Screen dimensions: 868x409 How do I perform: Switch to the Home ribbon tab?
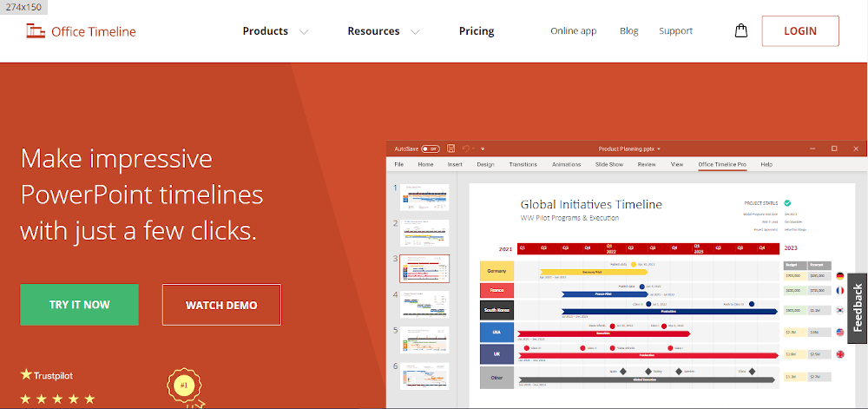425,164
